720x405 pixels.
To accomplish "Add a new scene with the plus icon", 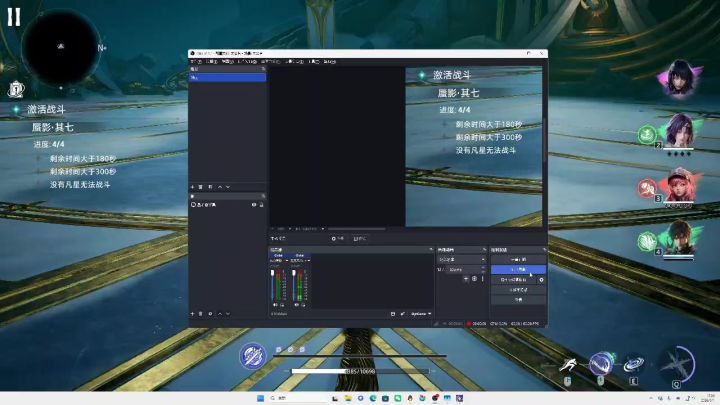I will click(x=192, y=187).
